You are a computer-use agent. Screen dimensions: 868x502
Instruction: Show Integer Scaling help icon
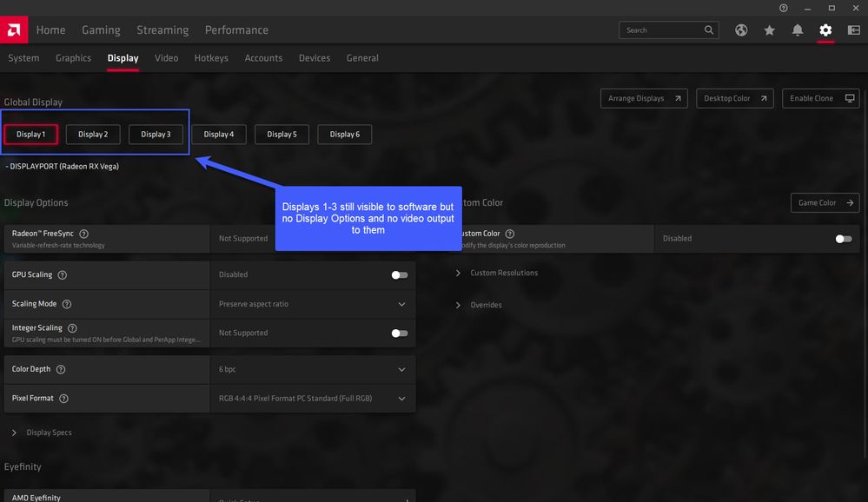click(72, 328)
